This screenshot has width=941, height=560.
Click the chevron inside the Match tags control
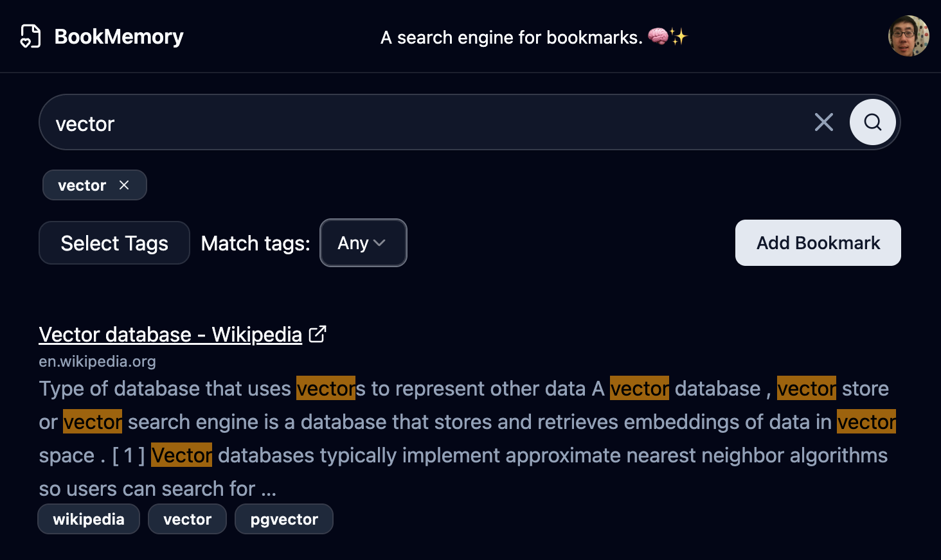(381, 243)
